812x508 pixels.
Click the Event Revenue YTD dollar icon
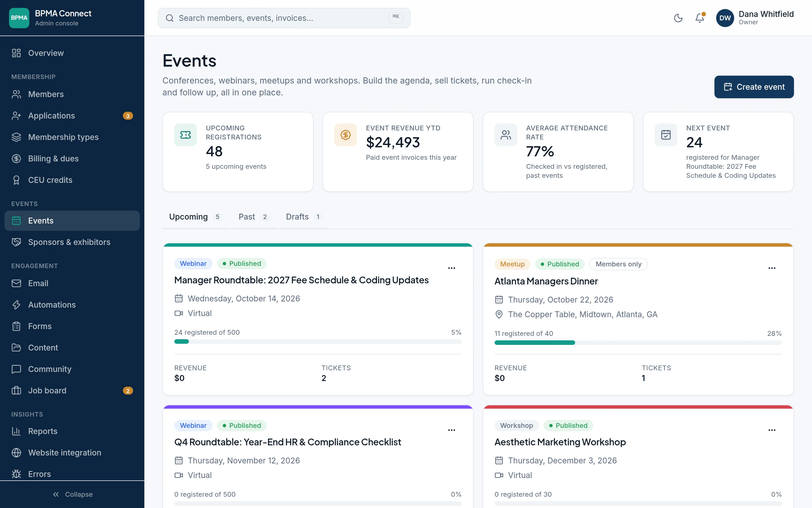(346, 135)
